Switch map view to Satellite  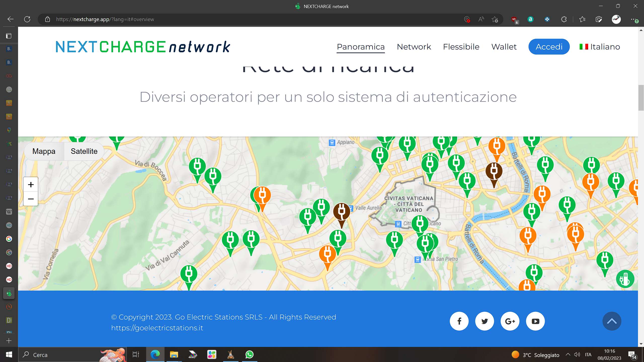(84, 151)
